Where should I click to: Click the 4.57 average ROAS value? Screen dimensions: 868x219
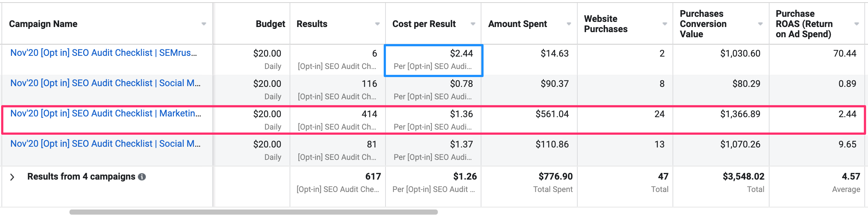[851, 177]
